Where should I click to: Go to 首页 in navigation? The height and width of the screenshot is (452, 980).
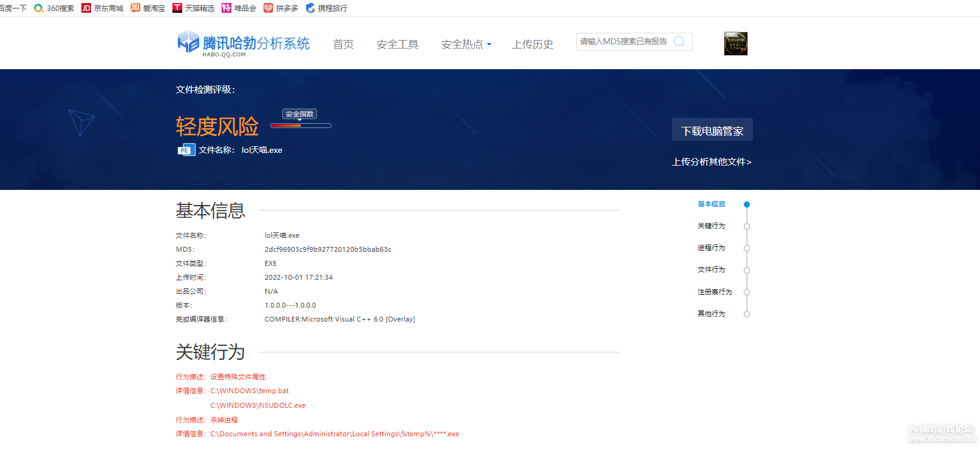point(343,44)
